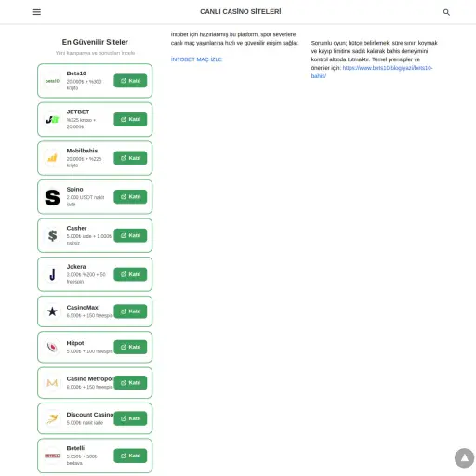
Task: Select the Jokera site card
Action: [95, 274]
